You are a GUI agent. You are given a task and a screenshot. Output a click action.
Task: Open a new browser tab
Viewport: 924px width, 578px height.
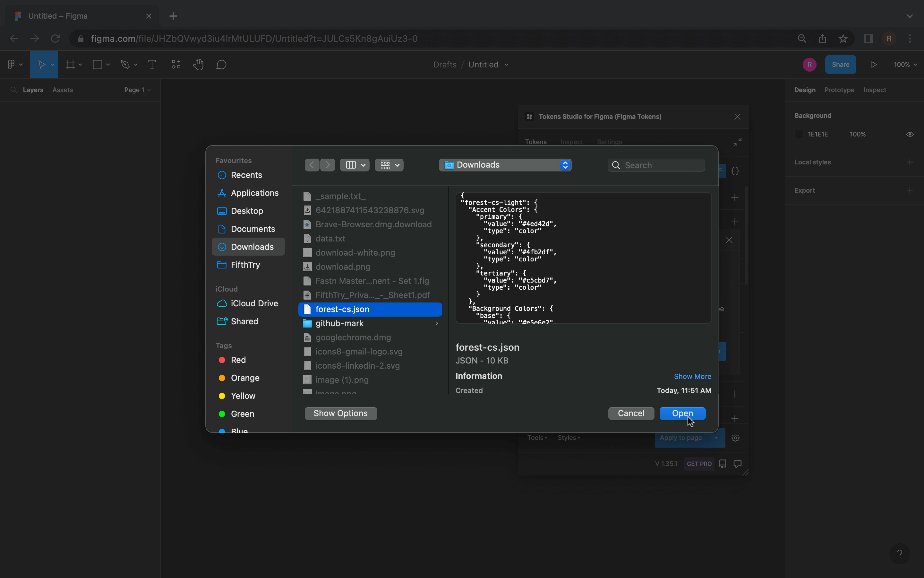tap(173, 16)
